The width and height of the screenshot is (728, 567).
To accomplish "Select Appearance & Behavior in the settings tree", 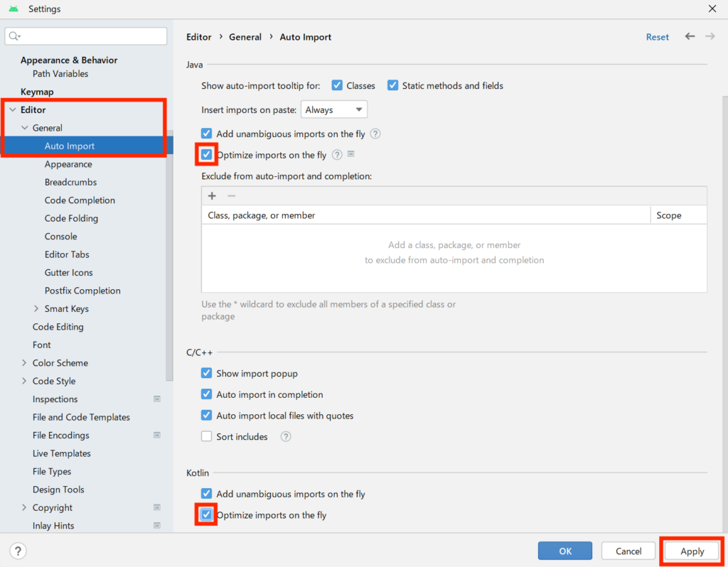I will (x=69, y=60).
